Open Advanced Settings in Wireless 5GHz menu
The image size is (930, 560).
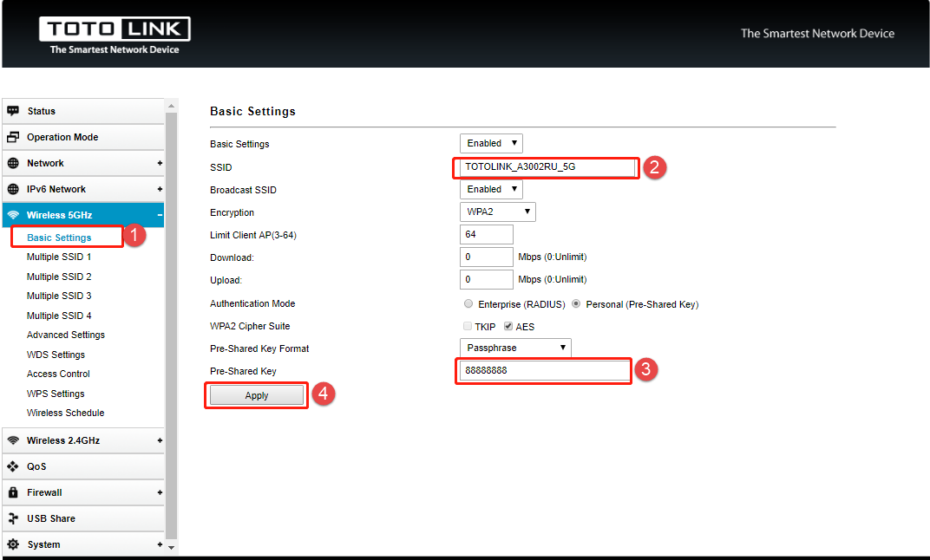(x=66, y=335)
